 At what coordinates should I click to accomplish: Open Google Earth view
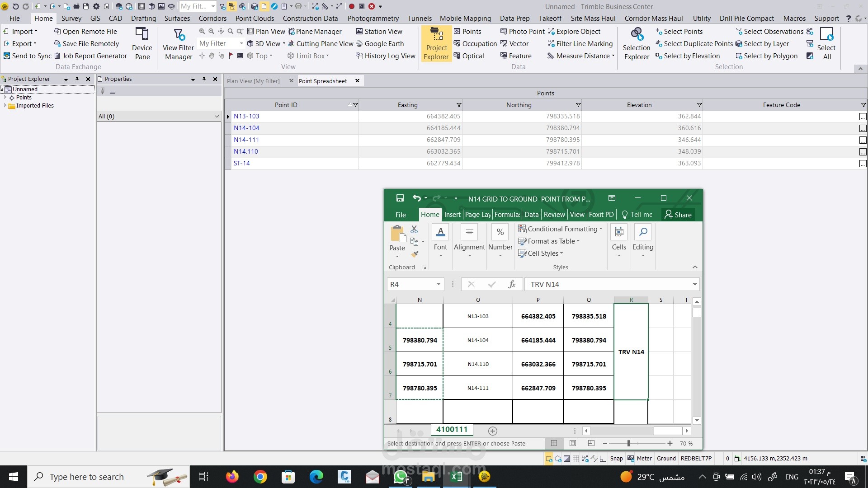tap(384, 44)
